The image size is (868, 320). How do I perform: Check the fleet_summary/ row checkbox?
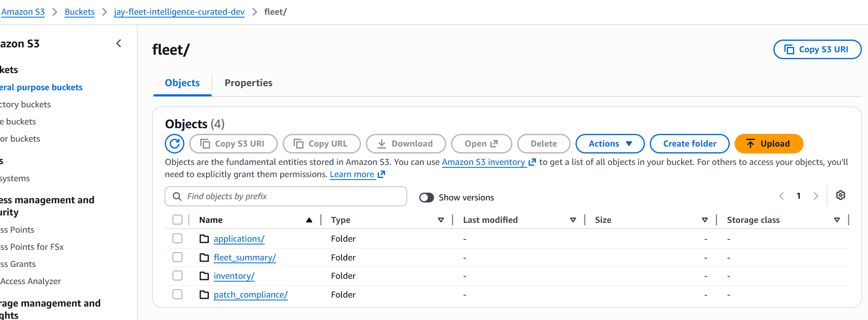pyautogui.click(x=177, y=257)
